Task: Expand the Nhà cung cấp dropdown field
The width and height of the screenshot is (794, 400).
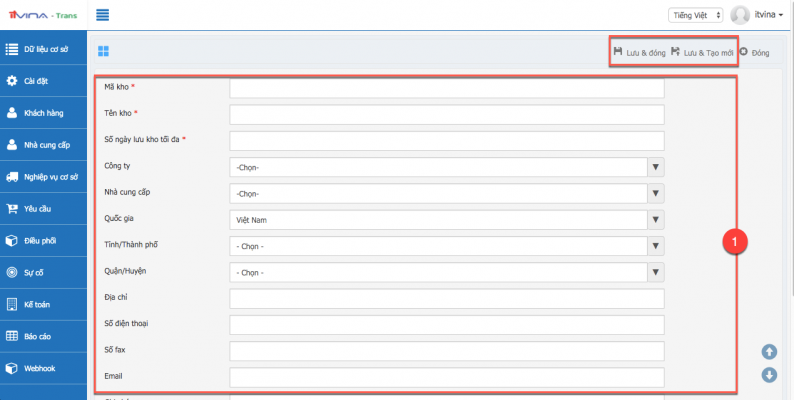Action: point(446,193)
